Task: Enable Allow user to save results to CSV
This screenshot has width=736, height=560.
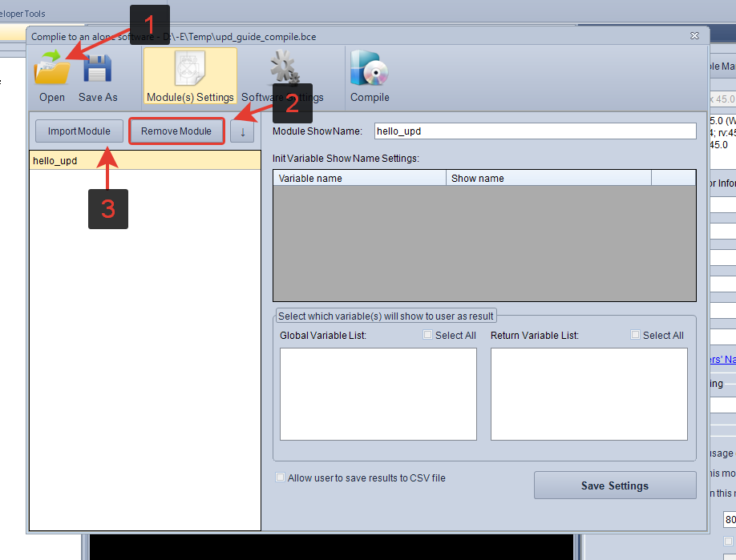Action: pos(280,477)
